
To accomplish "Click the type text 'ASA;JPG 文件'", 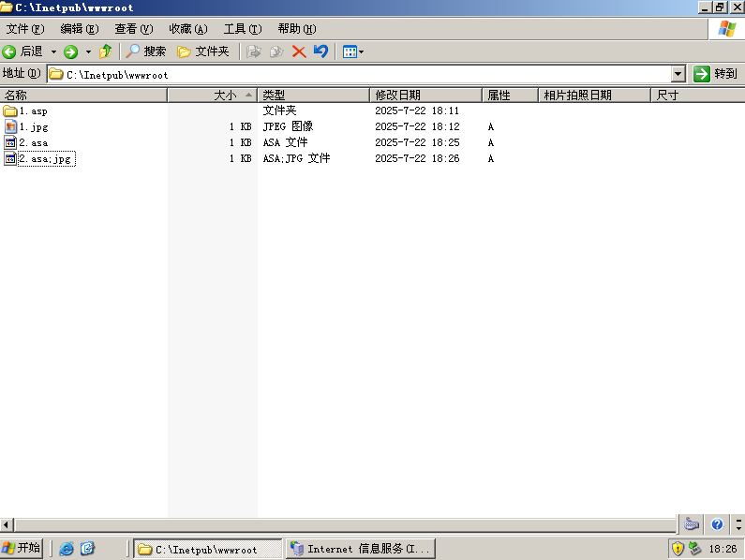I will 296,158.
